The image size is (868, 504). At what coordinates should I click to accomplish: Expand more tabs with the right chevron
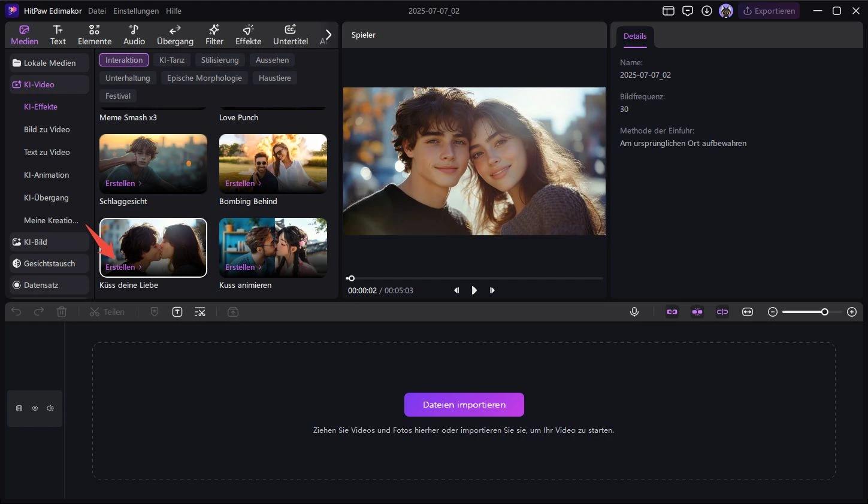[328, 35]
